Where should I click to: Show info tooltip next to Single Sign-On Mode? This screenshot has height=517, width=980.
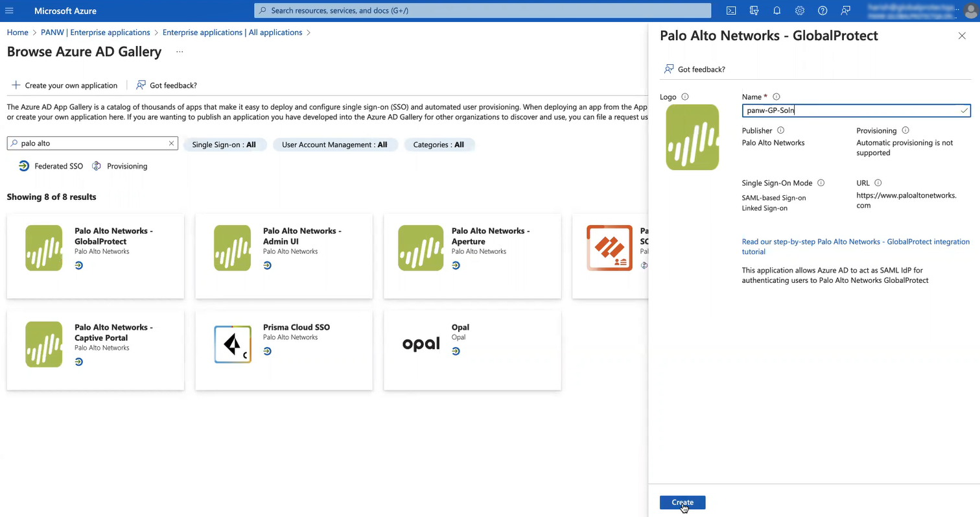point(821,183)
